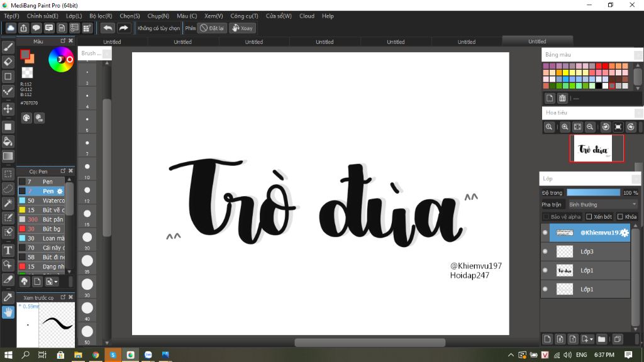Pick the Paint Bucket fill tool
The image size is (644, 362).
tap(8, 142)
